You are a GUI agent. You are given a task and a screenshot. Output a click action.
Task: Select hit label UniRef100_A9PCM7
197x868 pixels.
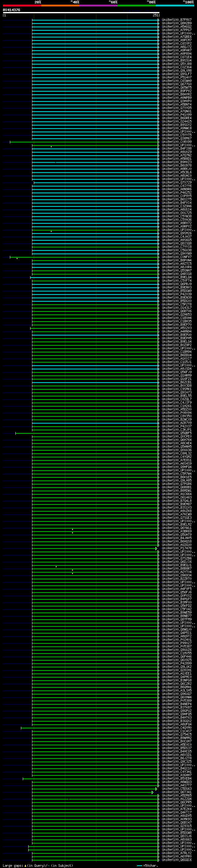coord(176,40)
